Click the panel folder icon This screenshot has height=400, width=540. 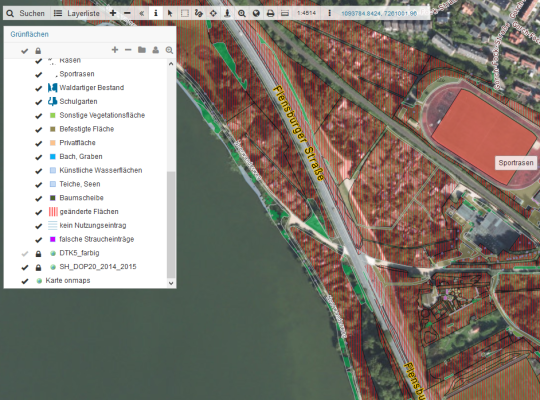tap(142, 50)
